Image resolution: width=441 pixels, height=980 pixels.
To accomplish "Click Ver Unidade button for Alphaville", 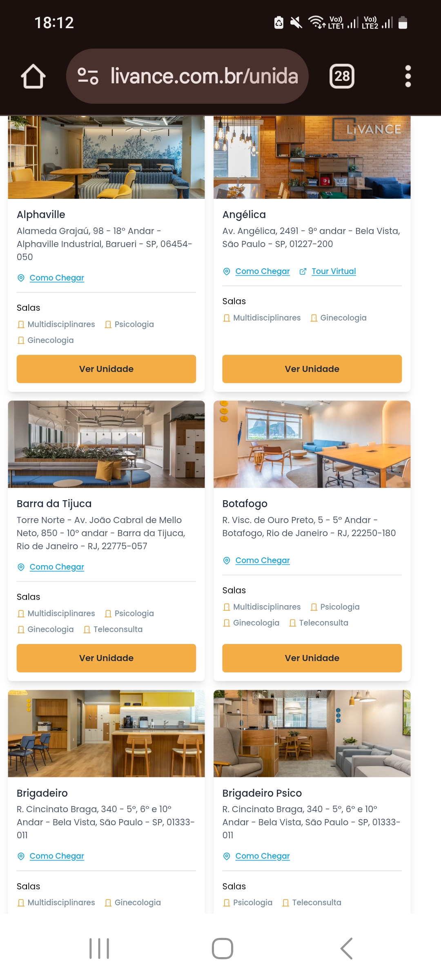I will pos(106,369).
